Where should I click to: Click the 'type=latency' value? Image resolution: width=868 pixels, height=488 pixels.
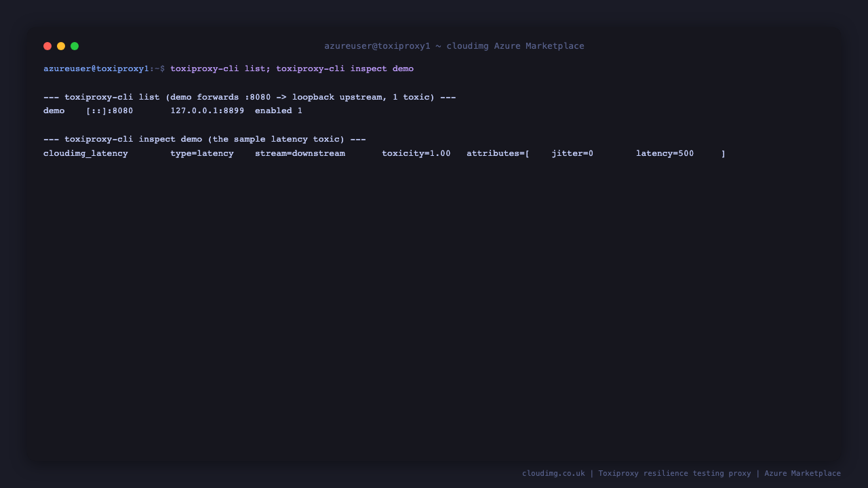tap(202, 153)
